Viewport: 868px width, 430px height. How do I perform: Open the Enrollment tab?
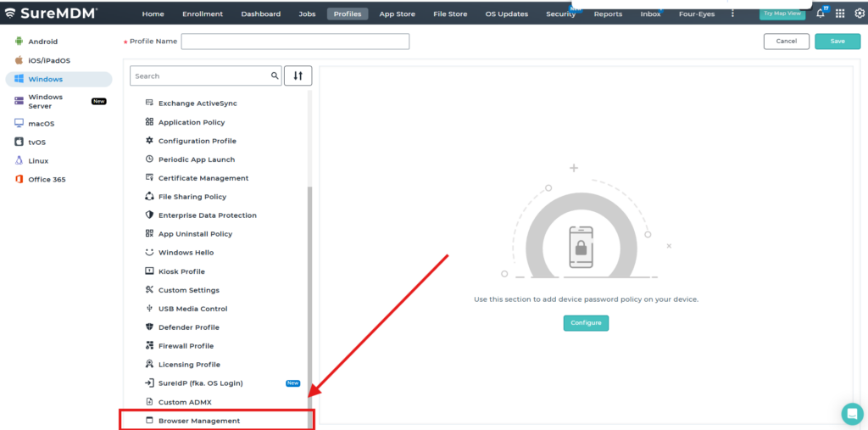click(203, 14)
